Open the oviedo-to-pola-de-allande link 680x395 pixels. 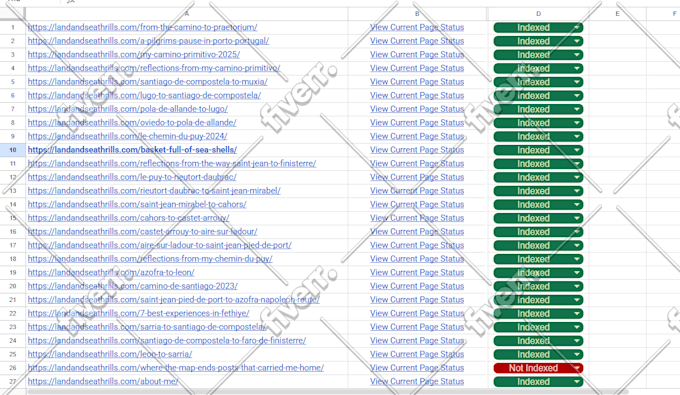(x=132, y=123)
